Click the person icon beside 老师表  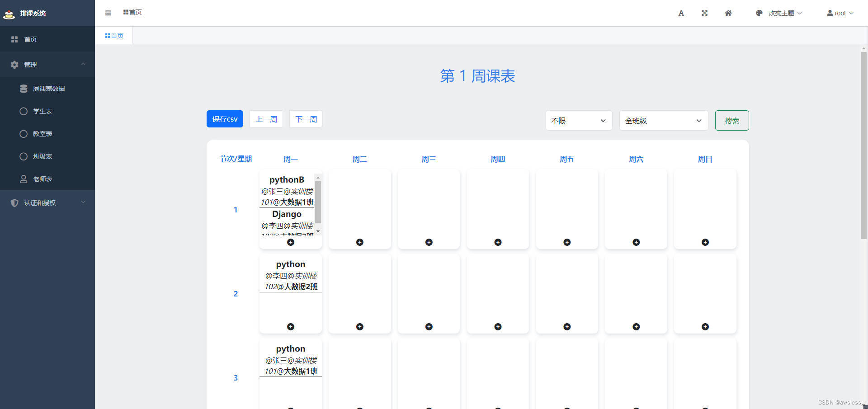click(x=24, y=179)
